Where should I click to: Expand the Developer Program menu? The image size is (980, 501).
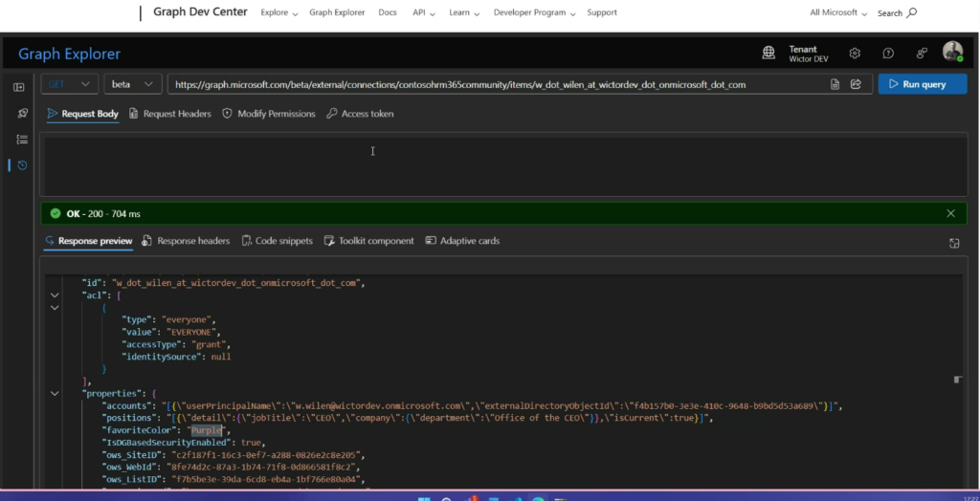pyautogui.click(x=534, y=12)
